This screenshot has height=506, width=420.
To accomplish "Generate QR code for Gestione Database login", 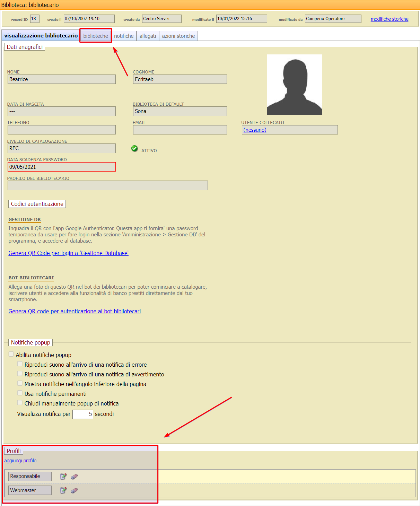I will [x=68, y=253].
